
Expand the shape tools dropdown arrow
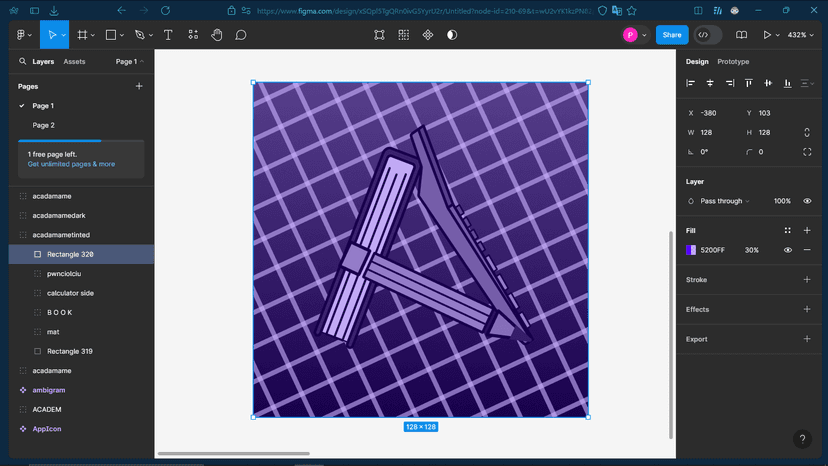pos(122,35)
